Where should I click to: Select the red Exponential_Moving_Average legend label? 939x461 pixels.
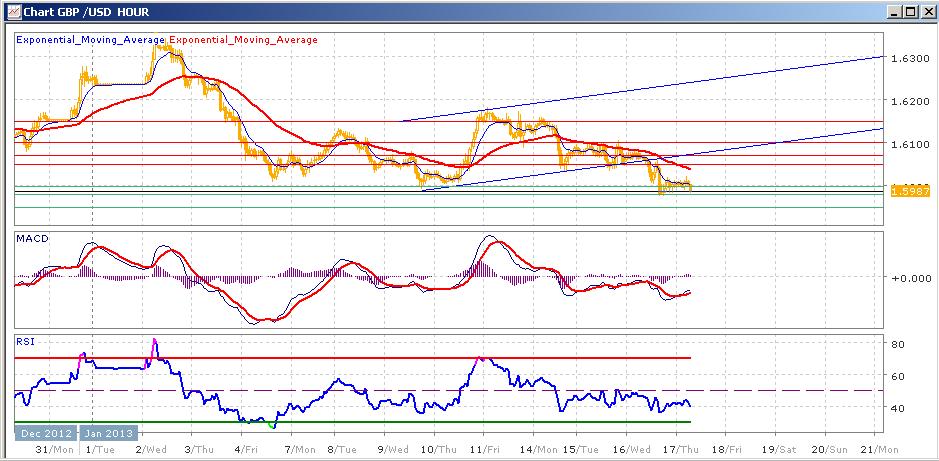(x=244, y=40)
